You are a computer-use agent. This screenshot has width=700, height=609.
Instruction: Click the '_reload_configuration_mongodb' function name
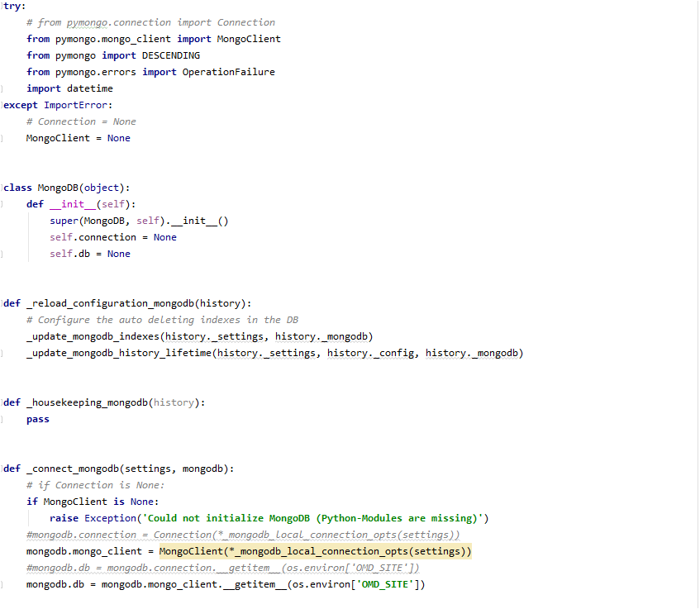[x=110, y=303]
